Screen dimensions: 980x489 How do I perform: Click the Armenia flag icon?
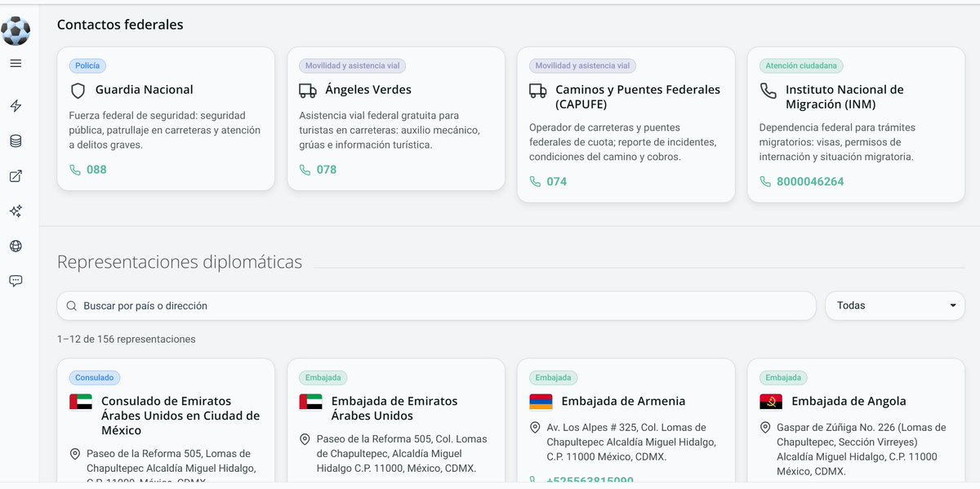point(541,402)
